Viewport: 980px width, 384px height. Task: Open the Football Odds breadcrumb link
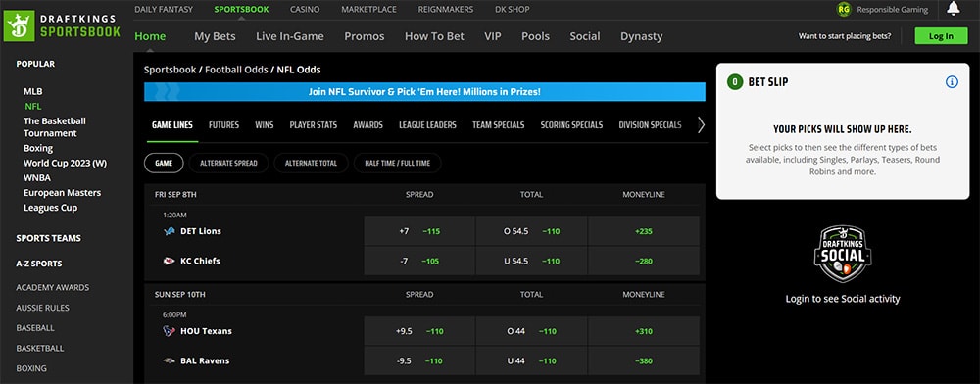coord(236,70)
